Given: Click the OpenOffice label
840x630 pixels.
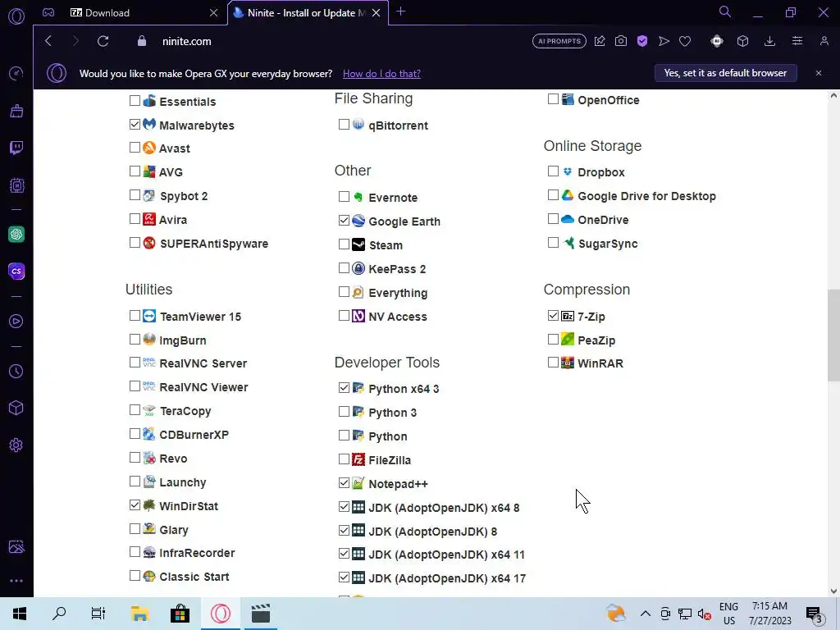Looking at the screenshot, I should (609, 100).
